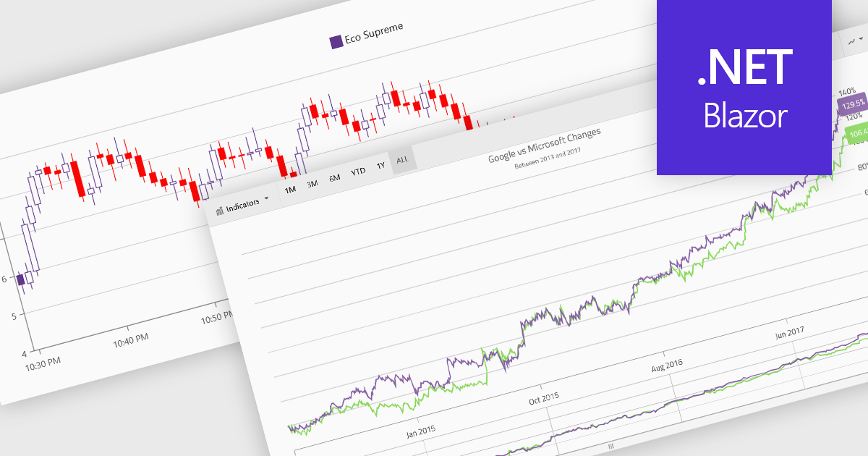Click the Indicators chart icon
The height and width of the screenshot is (456, 868).
(219, 210)
